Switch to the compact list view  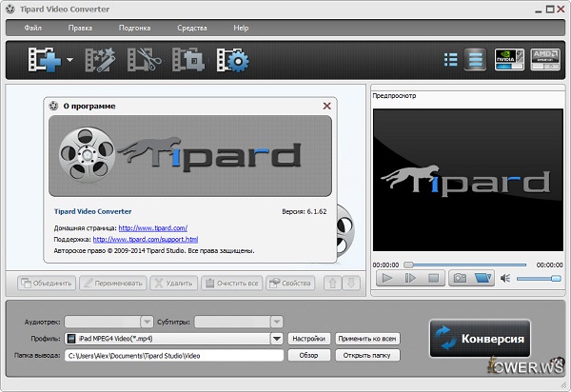click(x=450, y=60)
